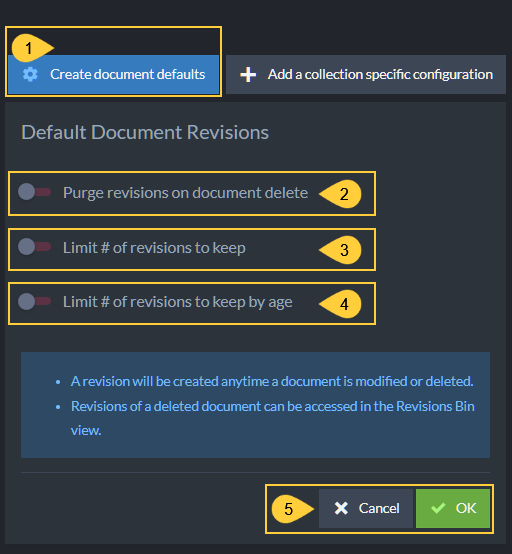The width and height of the screenshot is (512, 554).
Task: Confirm settings with the OK button
Action: coord(453,508)
